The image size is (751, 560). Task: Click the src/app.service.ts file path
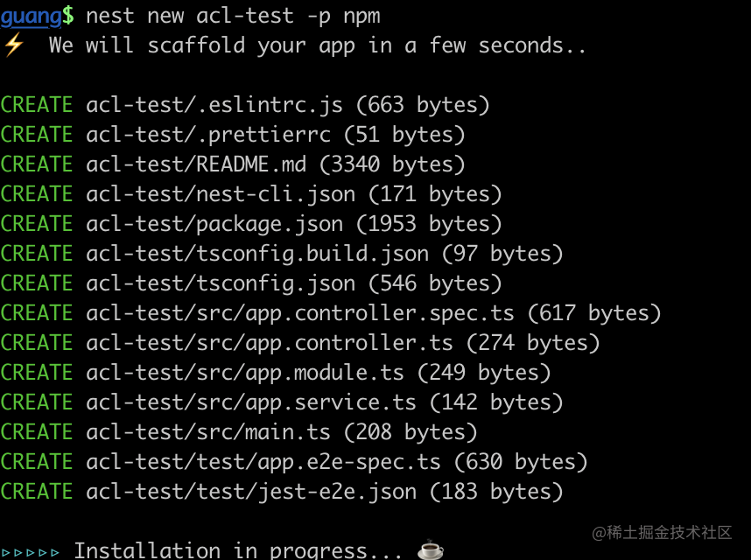(x=251, y=402)
